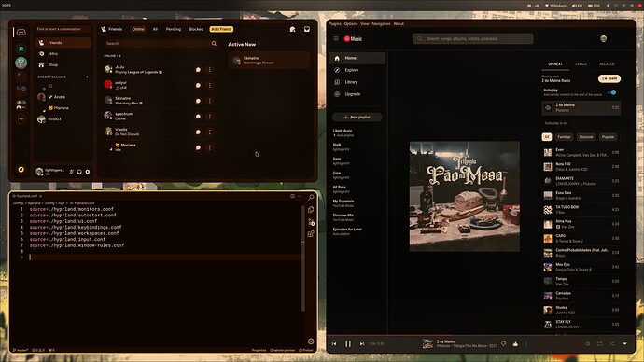This screenshot has height=362, width=644.
Task: Open the Discord Shop
Action: [x=63, y=65]
